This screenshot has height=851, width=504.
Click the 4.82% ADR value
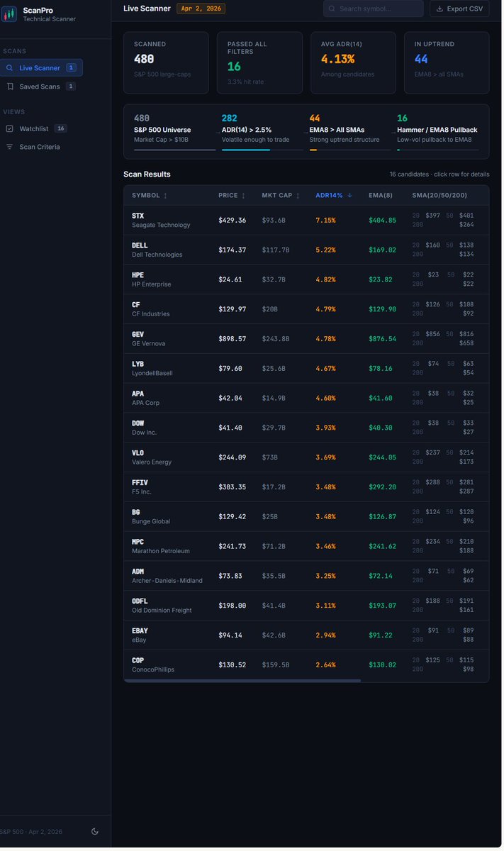[x=325, y=279]
